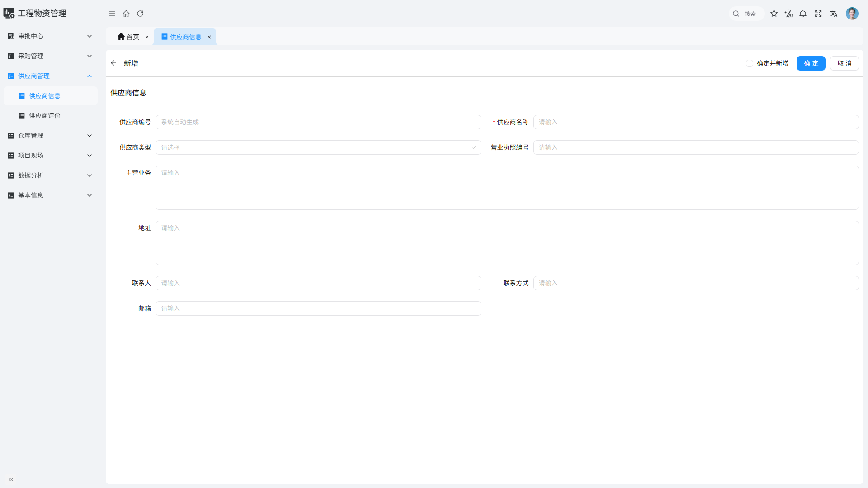Switch to the 供应商信息 tab
This screenshot has height=488, width=868.
click(x=185, y=37)
